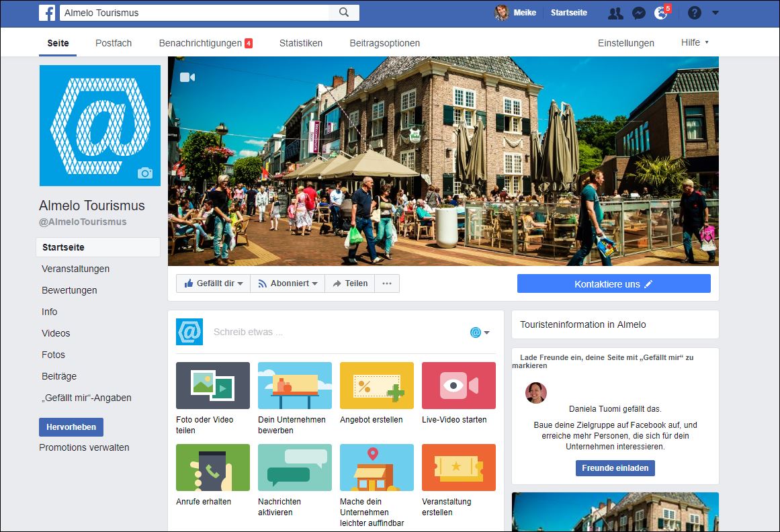This screenshot has height=532, width=780.
Task: Open „Gefällt mir“-Angaben in the sidebar
Action: [87, 398]
